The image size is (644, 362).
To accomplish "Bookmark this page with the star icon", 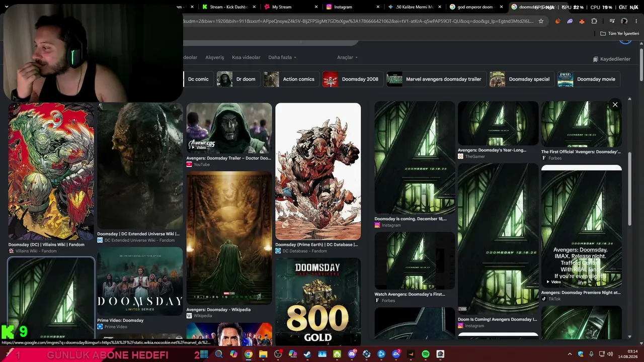I will 541,21.
